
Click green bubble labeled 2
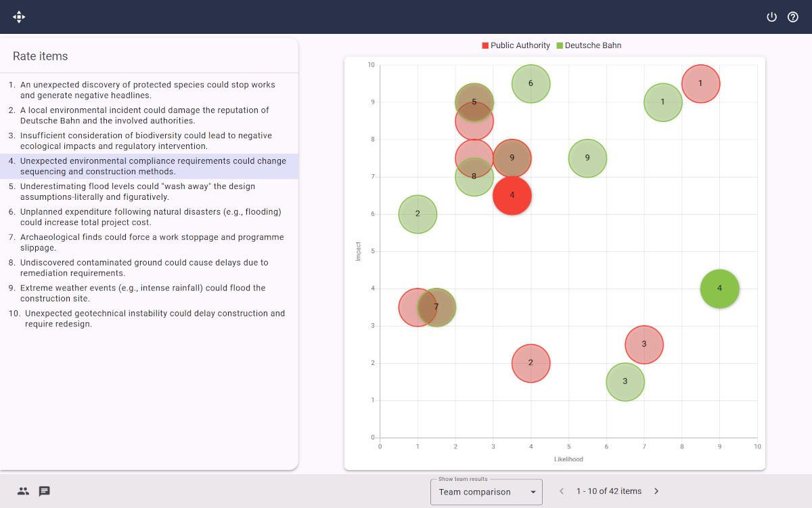pyautogui.click(x=418, y=214)
